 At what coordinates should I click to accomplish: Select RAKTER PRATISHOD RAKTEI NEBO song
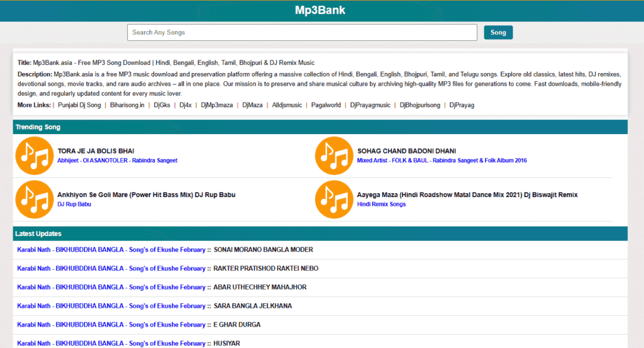tap(265, 269)
